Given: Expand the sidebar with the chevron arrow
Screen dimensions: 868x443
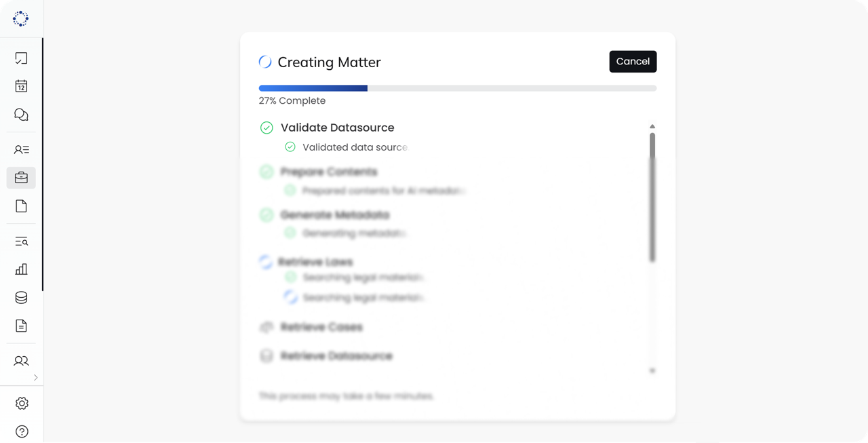Looking at the screenshot, I should tap(36, 378).
